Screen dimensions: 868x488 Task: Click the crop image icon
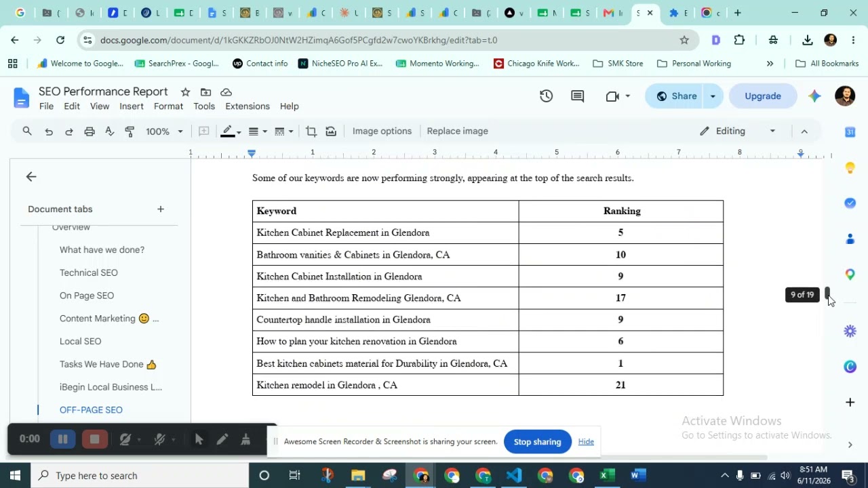311,131
